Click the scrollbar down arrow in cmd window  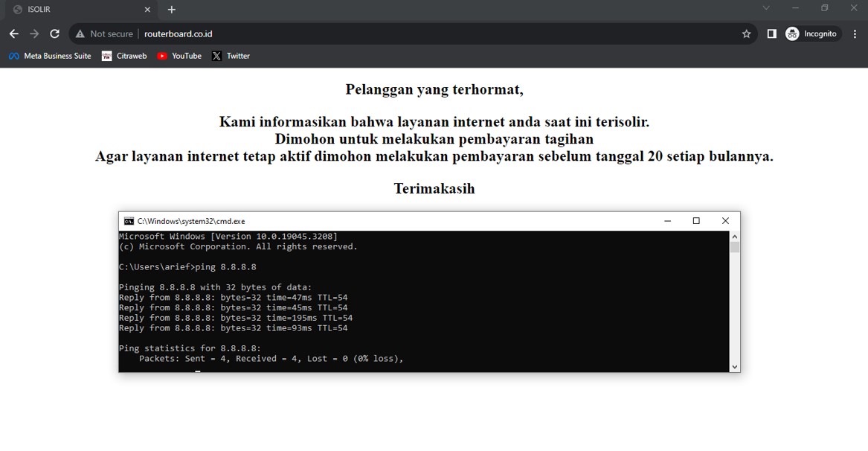[x=734, y=366]
